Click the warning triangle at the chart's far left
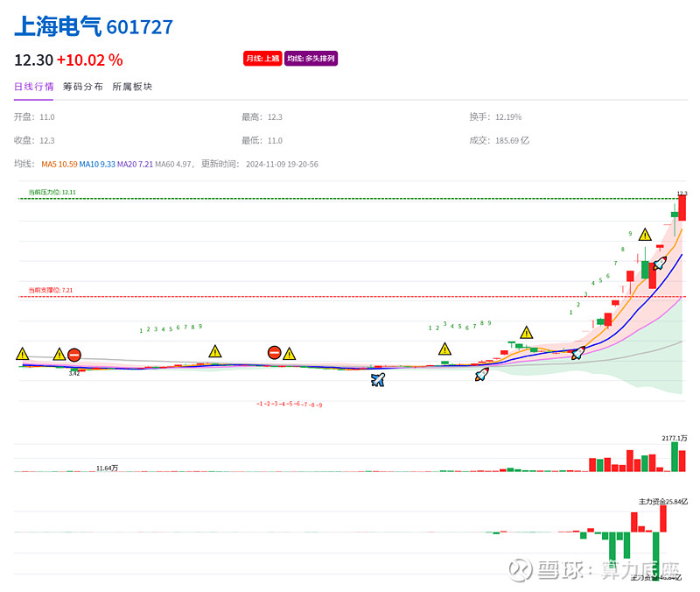This screenshot has width=700, height=592. coord(23,354)
